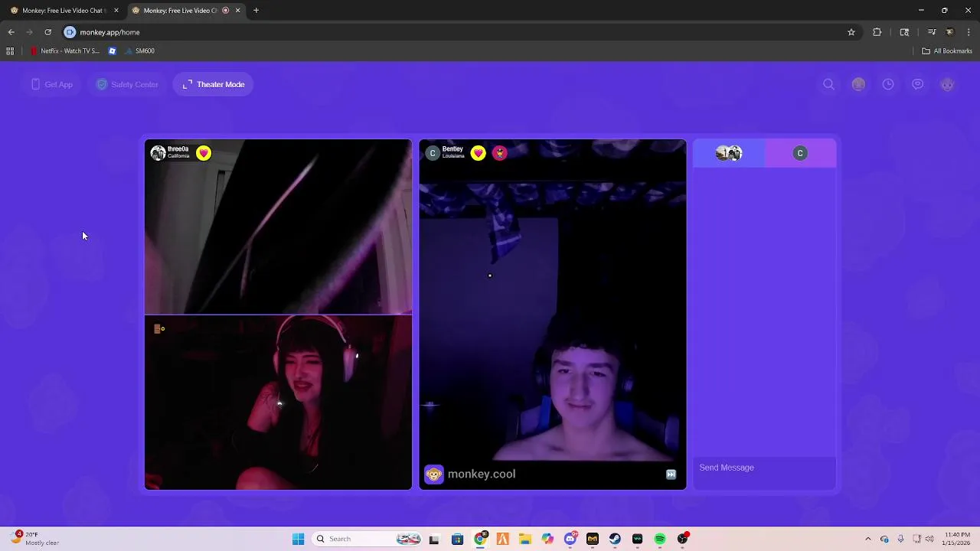Screen dimensions: 980x551
Task: Open a new browser tab
Action: pos(256,11)
